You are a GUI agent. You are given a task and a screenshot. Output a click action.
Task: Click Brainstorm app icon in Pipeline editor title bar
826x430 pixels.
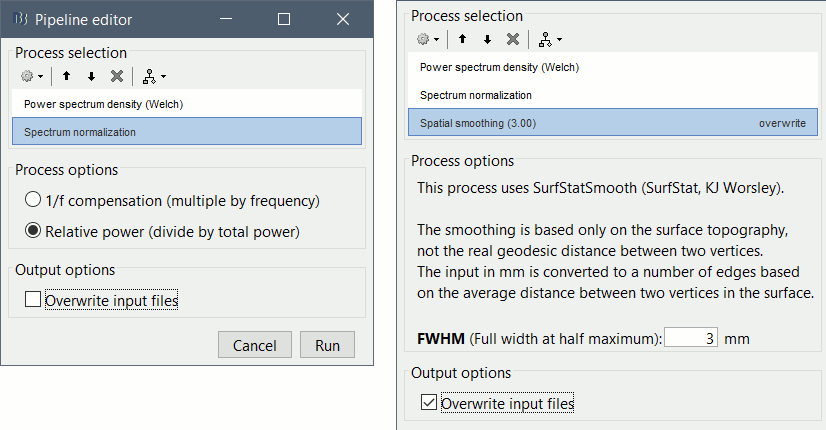19,19
